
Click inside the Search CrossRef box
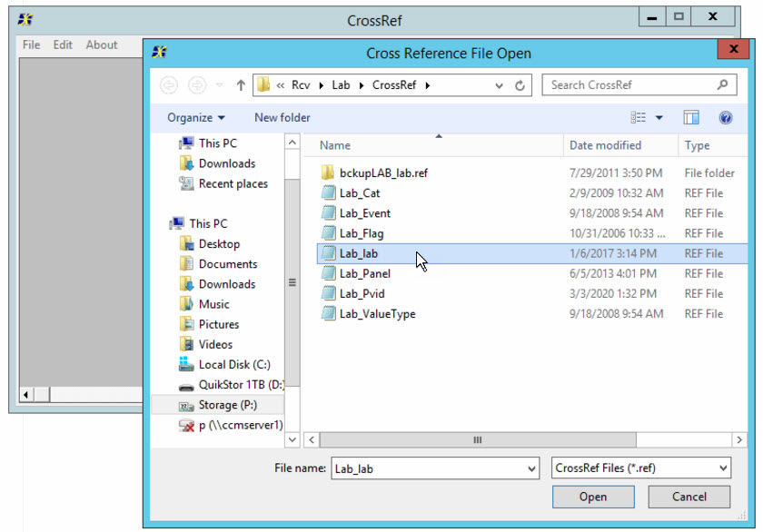pos(618,84)
